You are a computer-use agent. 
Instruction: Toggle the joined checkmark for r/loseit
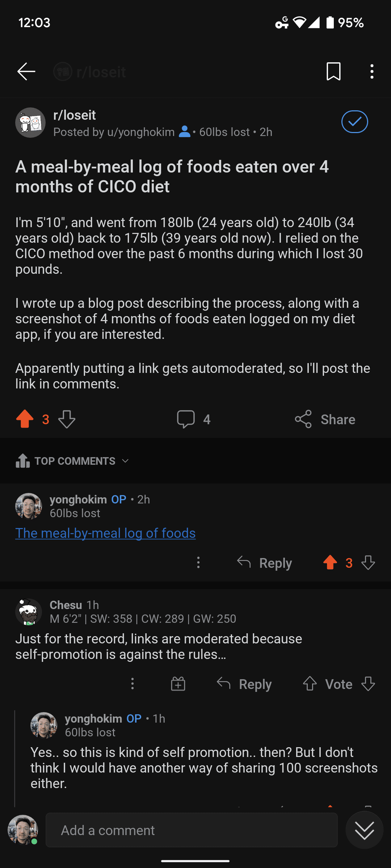354,122
